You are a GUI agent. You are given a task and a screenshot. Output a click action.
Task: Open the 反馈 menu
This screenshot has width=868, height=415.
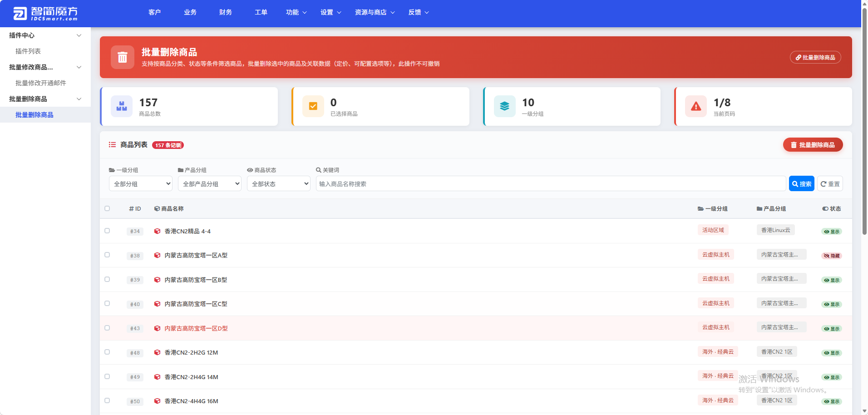pos(419,12)
